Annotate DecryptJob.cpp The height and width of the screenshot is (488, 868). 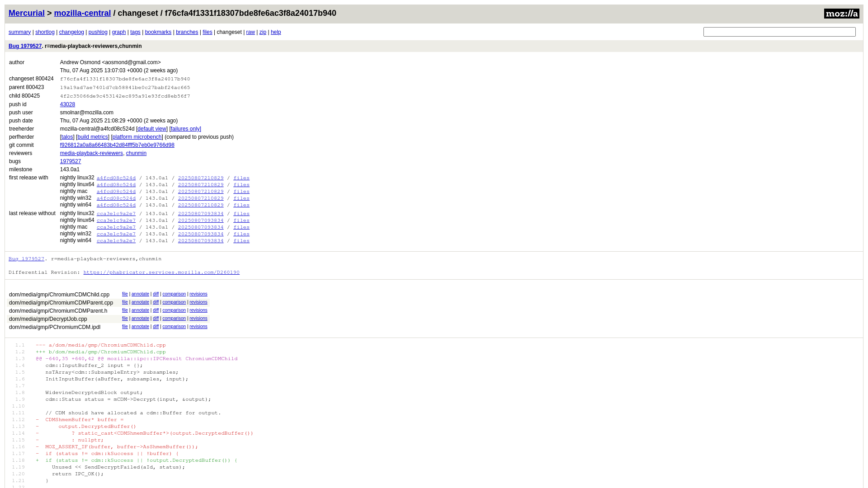tap(140, 319)
